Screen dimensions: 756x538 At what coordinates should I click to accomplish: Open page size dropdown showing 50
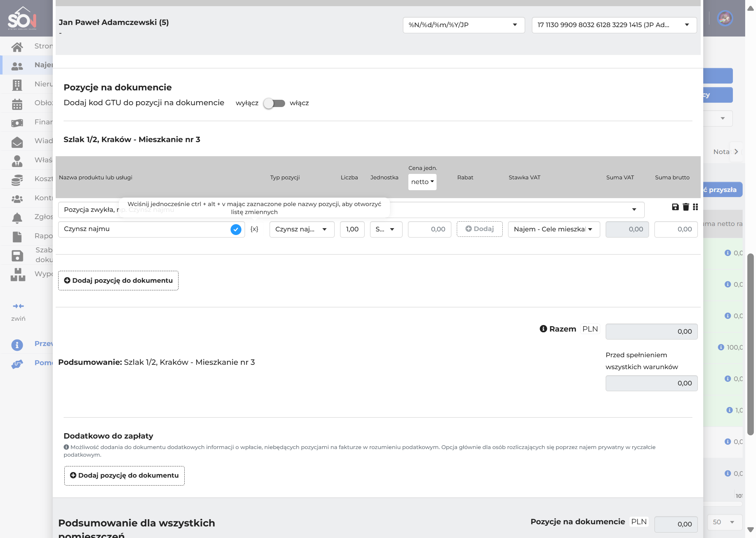[725, 522]
